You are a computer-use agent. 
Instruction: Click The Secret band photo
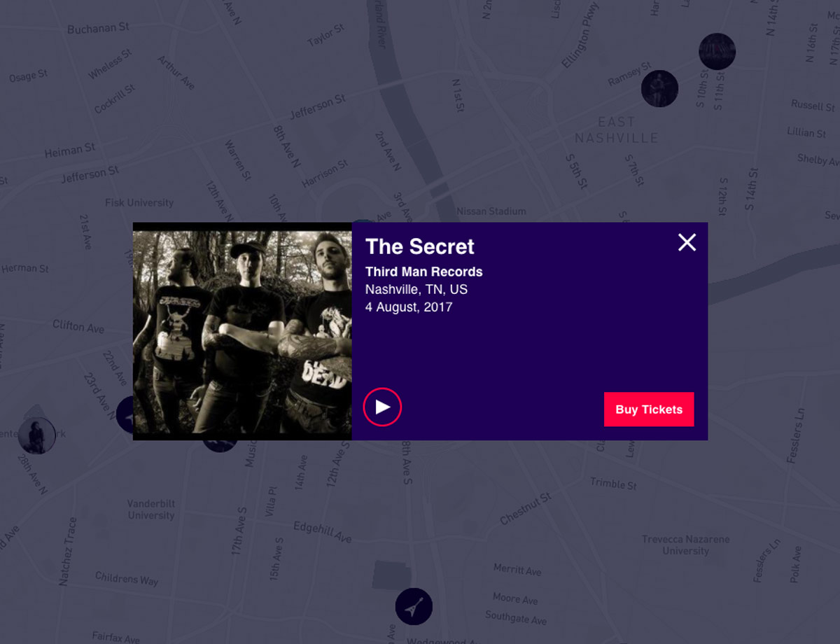(x=242, y=332)
